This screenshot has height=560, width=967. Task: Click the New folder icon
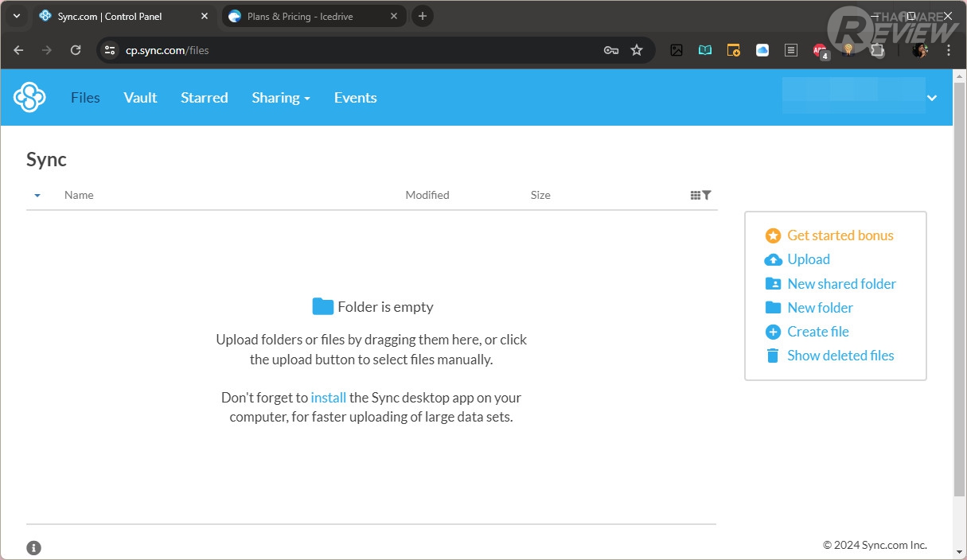pos(773,307)
